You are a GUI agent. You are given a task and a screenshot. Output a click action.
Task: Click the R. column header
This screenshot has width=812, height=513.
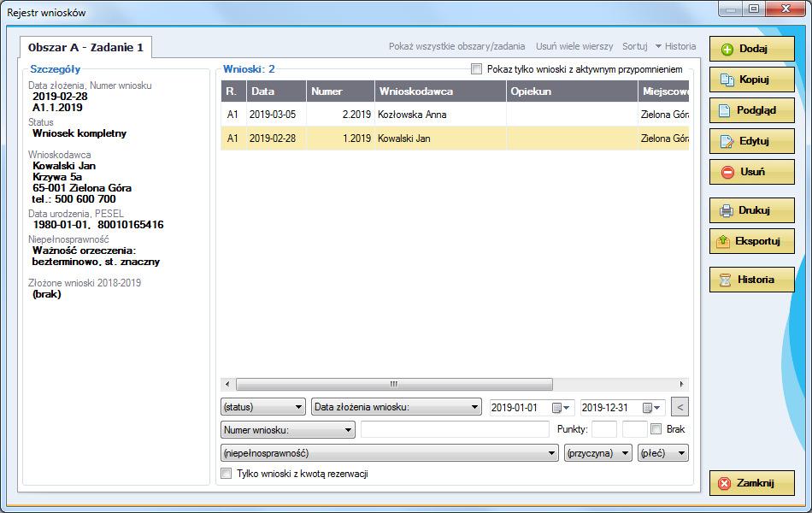[x=234, y=91]
